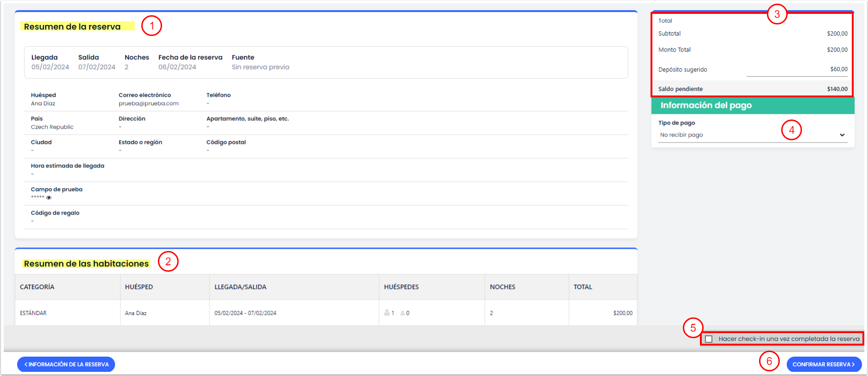Click the LLEGADA/SALIDA column header
The image size is (868, 376).
(240, 287)
